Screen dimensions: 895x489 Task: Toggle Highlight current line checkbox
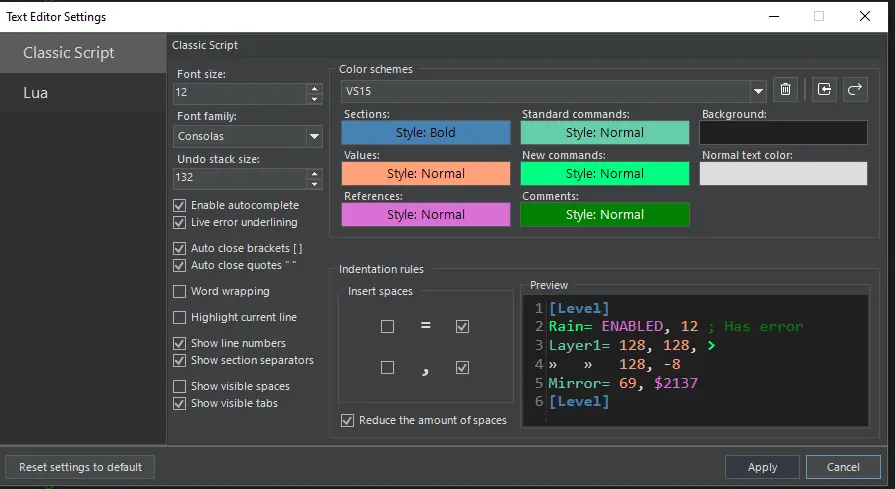(180, 318)
